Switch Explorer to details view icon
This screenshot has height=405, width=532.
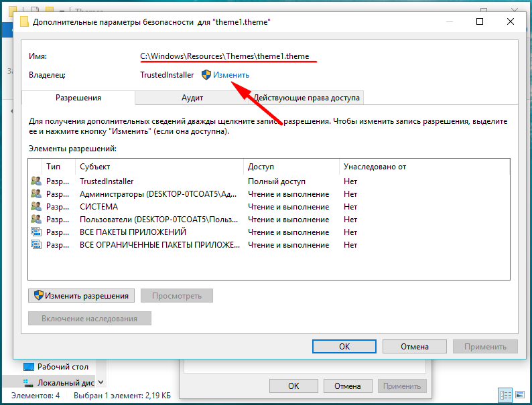coord(505,395)
